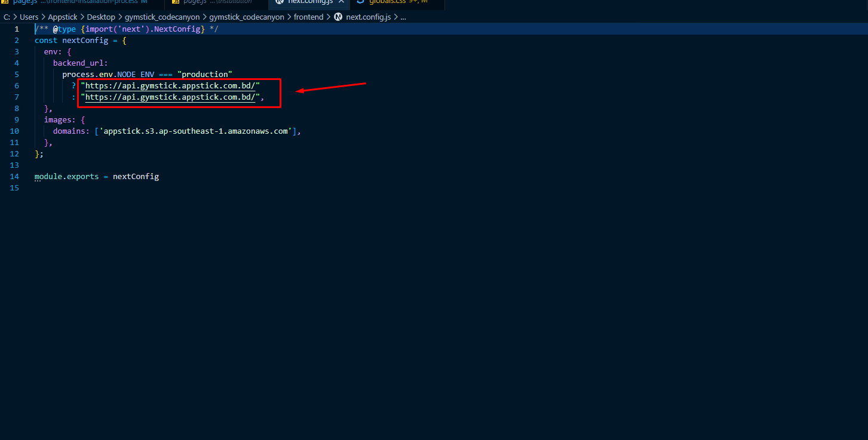Open the Desktop breadcrumb dropdown
Image resolution: width=868 pixels, height=440 pixels.
click(101, 17)
